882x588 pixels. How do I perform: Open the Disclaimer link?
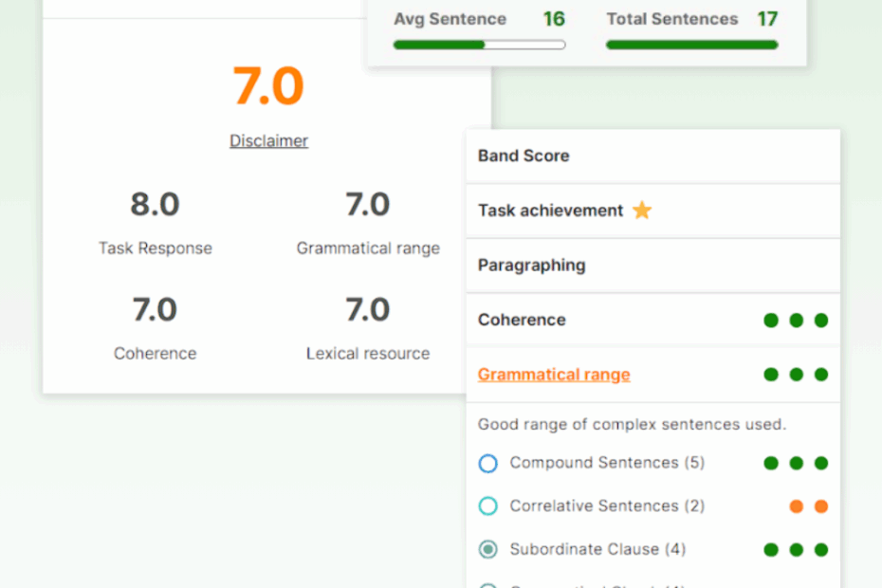(269, 140)
